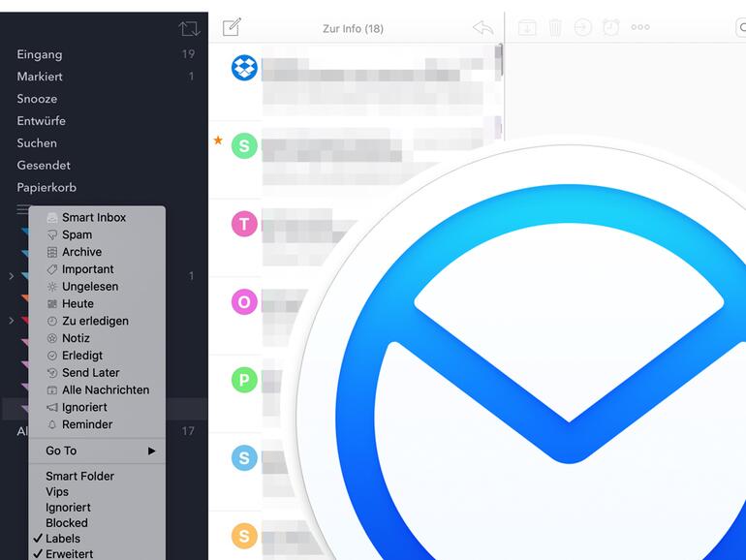Choose Zu erledigen menu entry
746x560 pixels.
(x=97, y=321)
